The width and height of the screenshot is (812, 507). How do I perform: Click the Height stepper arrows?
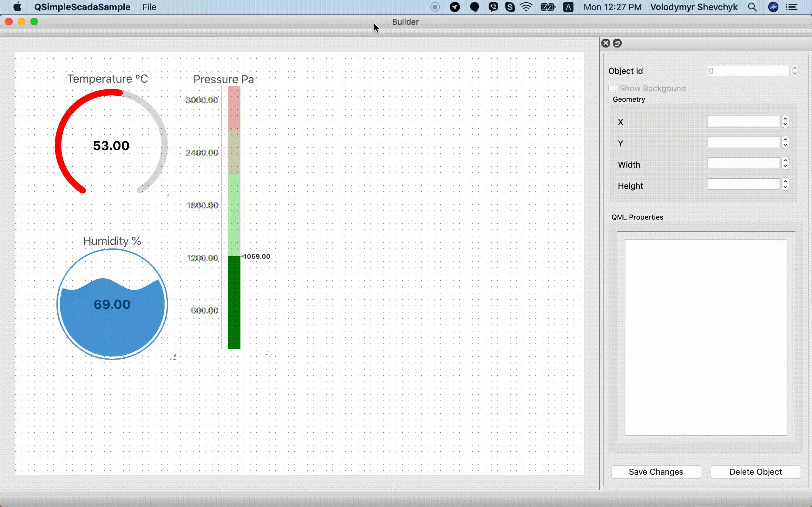coord(785,184)
